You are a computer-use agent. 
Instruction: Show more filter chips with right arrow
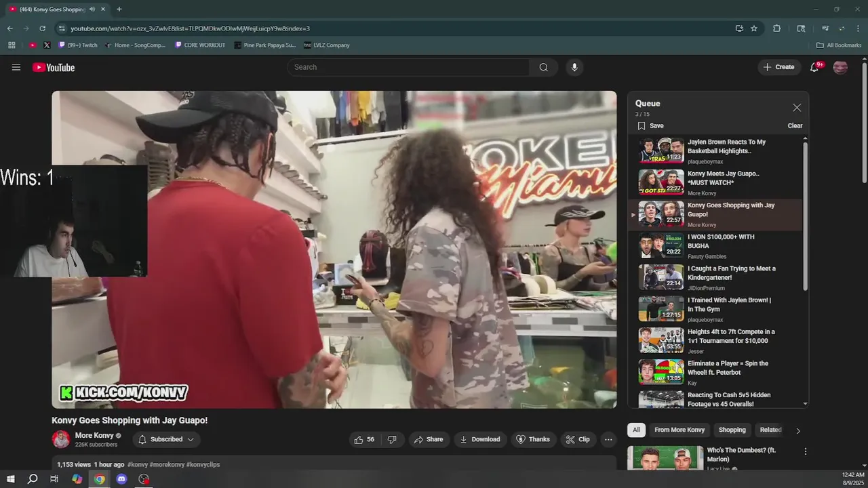pos(798,430)
